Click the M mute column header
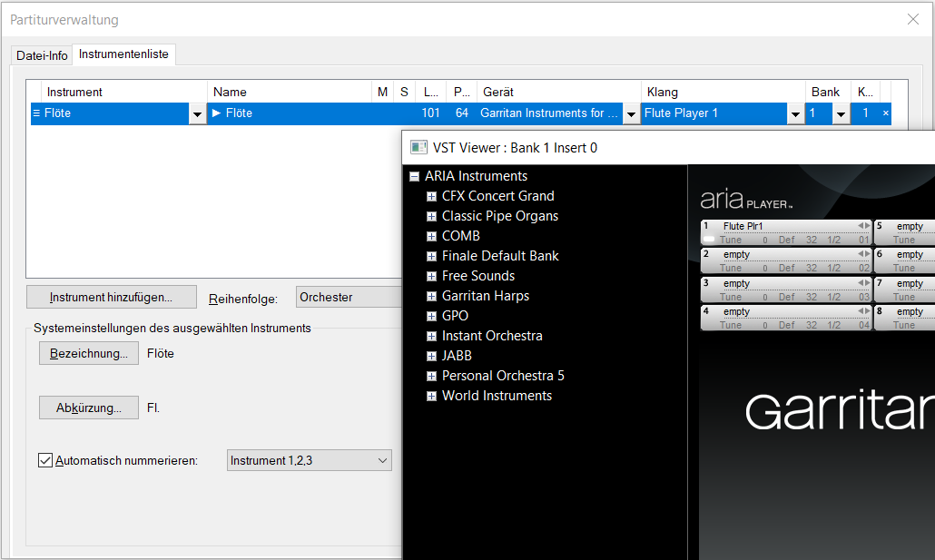Screen dimensions: 935x560 click(x=383, y=92)
